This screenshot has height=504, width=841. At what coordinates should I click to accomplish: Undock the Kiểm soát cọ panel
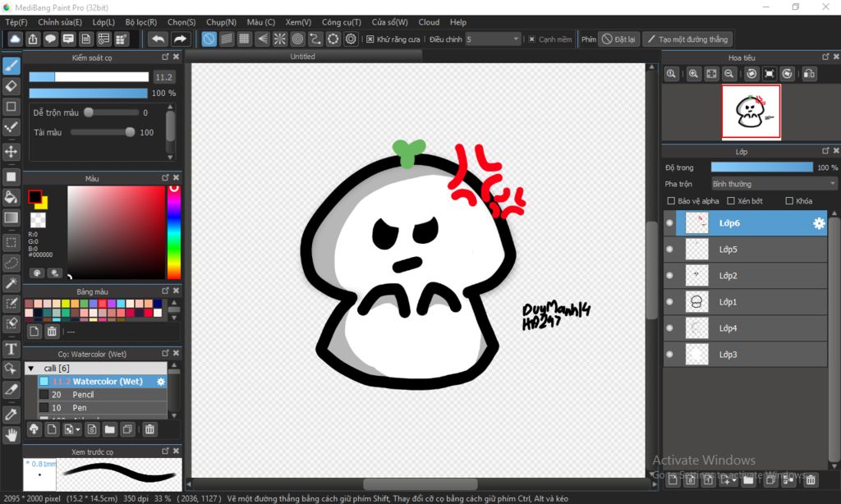pyautogui.click(x=165, y=57)
